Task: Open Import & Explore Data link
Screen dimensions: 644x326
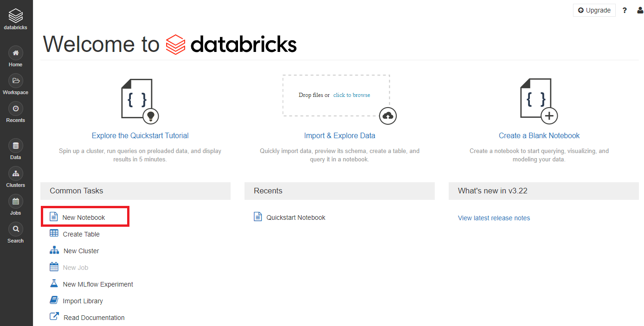Action: click(x=340, y=136)
